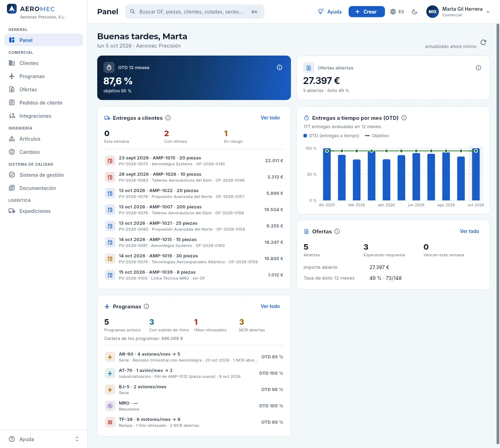This screenshot has width=500, height=448.
Task: Open Sistema de gestión in sidebar
Action: coord(44,175)
